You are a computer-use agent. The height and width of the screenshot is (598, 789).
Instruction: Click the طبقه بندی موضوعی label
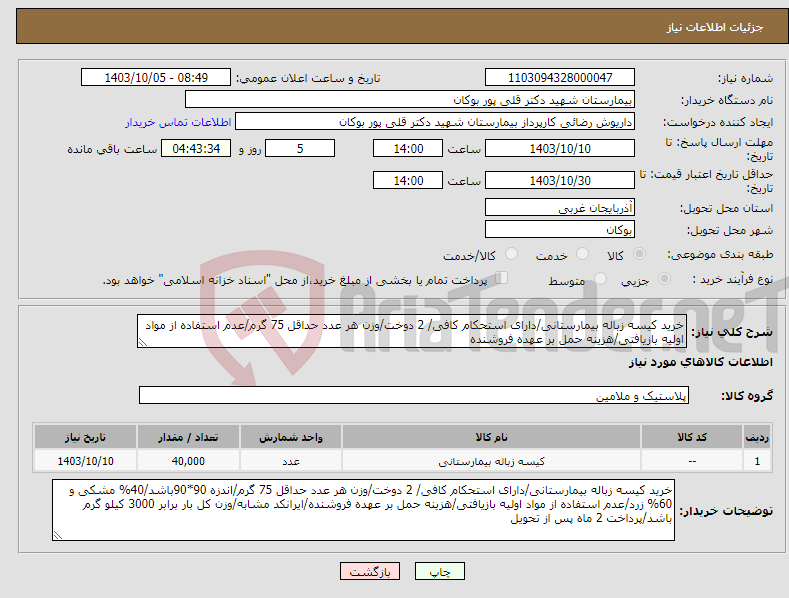(720, 255)
